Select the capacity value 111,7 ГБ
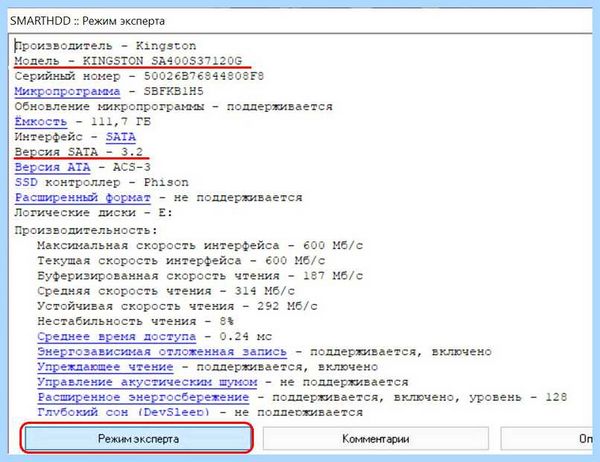Screen dimensions: 600x462 (x=121, y=122)
